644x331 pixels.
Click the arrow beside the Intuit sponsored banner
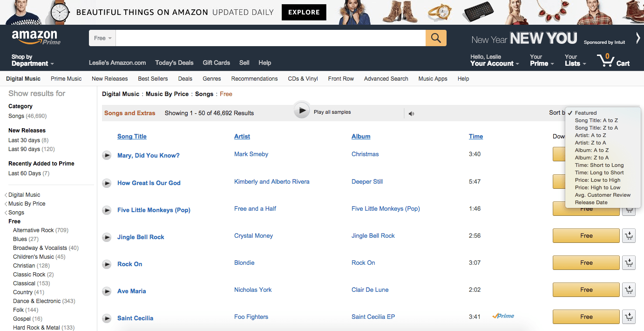click(x=638, y=38)
